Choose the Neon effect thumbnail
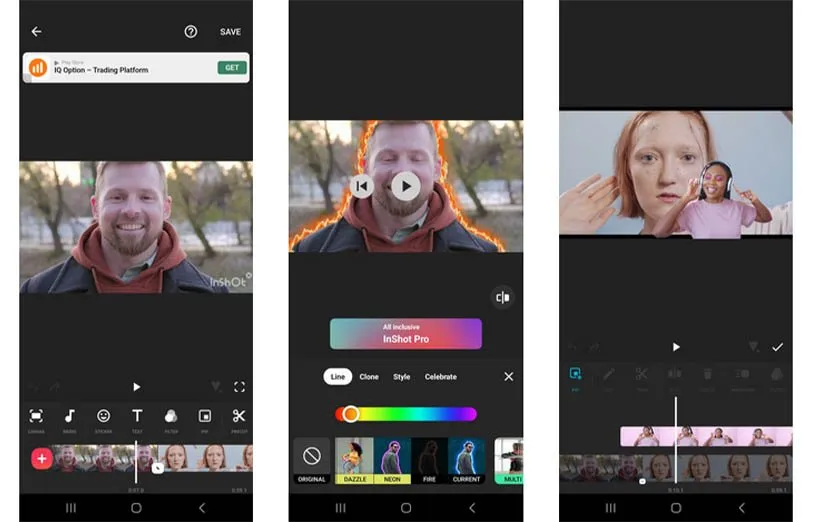The width and height of the screenshot is (822, 522). [x=392, y=460]
